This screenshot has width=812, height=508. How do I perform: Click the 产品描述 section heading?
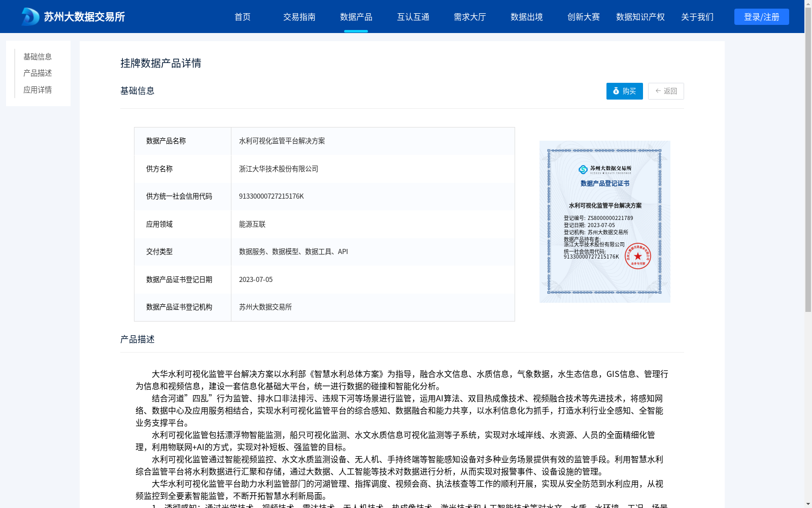(x=138, y=339)
